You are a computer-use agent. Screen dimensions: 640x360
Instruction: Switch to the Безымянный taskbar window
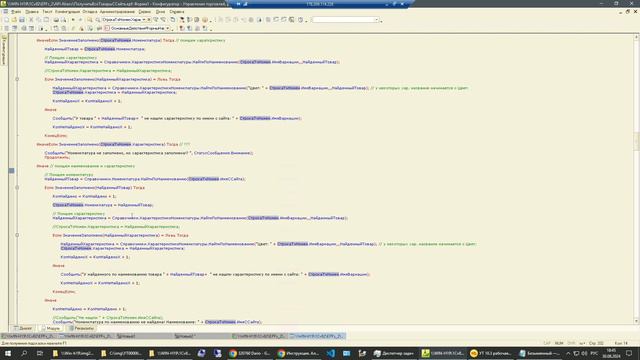pos(539,353)
